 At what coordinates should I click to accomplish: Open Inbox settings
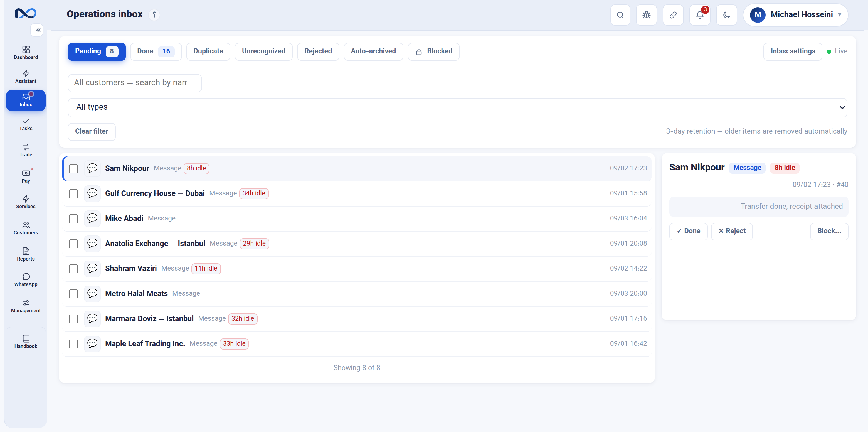[793, 51]
